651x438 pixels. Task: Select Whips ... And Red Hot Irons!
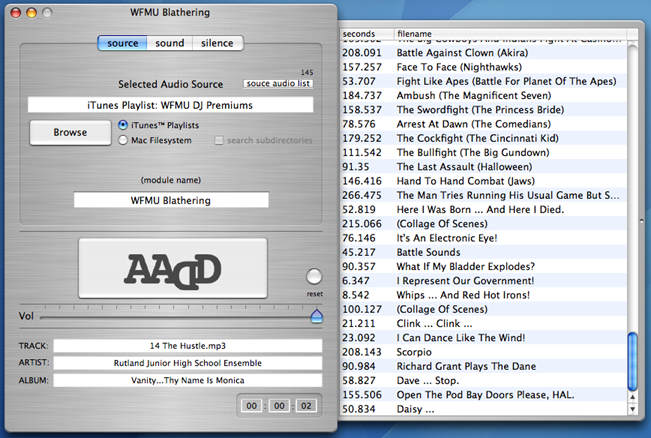pyautogui.click(x=483, y=295)
